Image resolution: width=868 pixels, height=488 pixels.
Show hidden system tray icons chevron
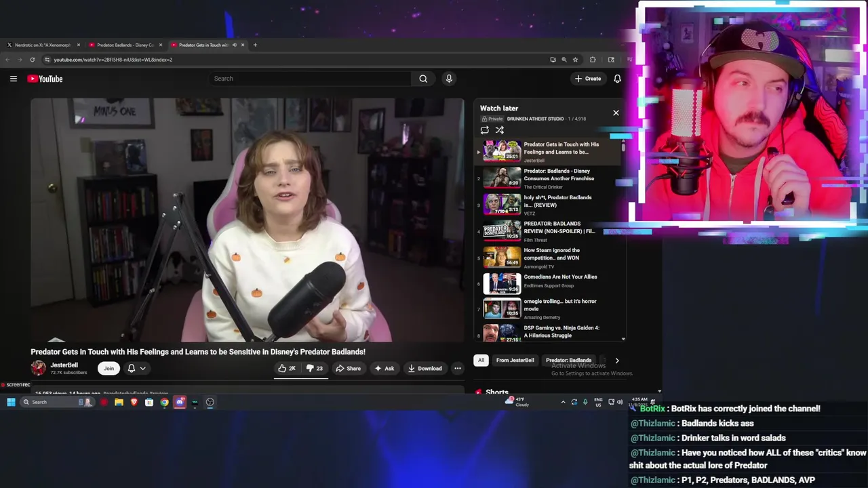click(563, 402)
